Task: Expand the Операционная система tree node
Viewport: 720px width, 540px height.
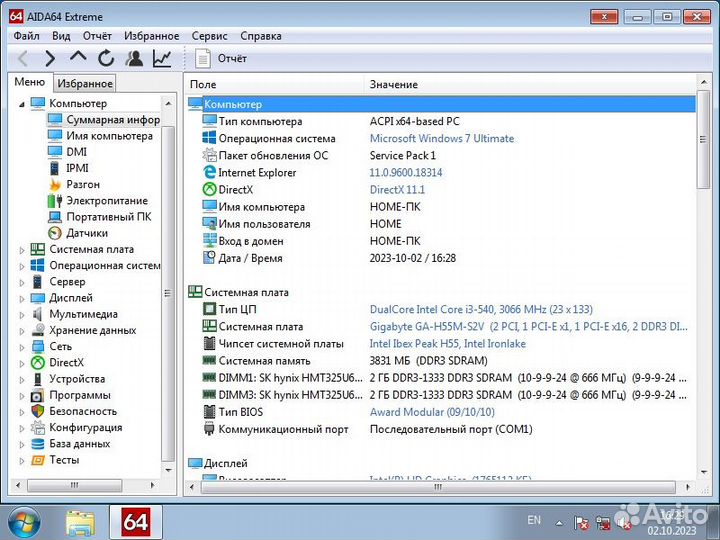Action: 22,266
